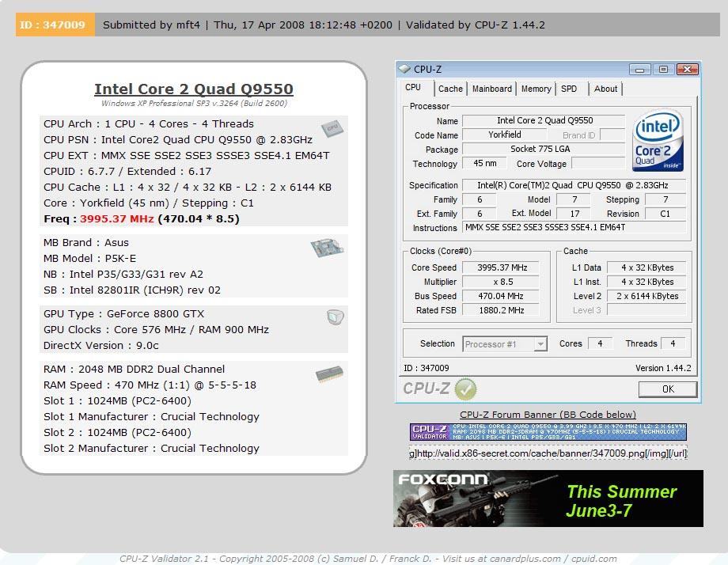Click 'DirectX Version : 9.0c' line
This screenshot has height=565, width=728.
click(100, 345)
